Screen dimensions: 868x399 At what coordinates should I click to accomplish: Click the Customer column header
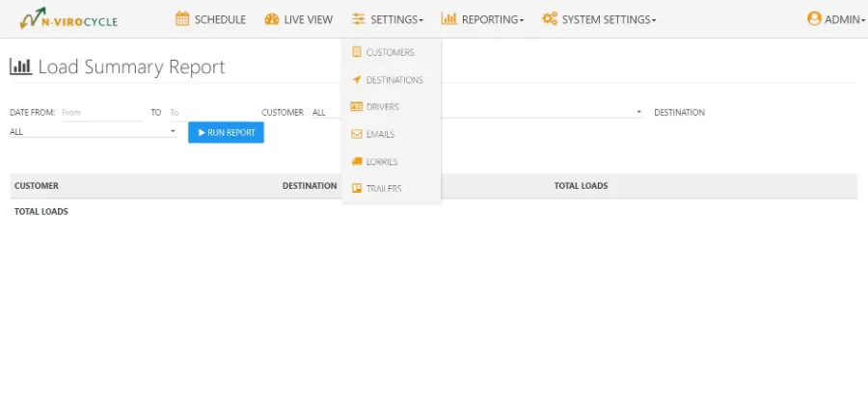click(x=37, y=186)
